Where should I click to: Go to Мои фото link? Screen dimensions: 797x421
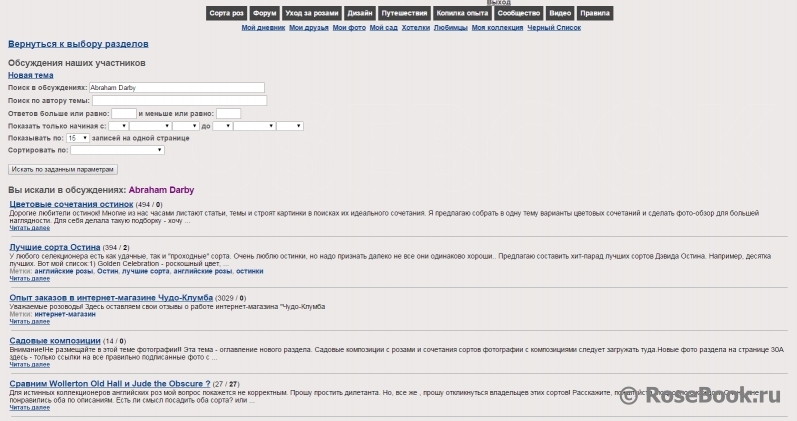tap(349, 28)
